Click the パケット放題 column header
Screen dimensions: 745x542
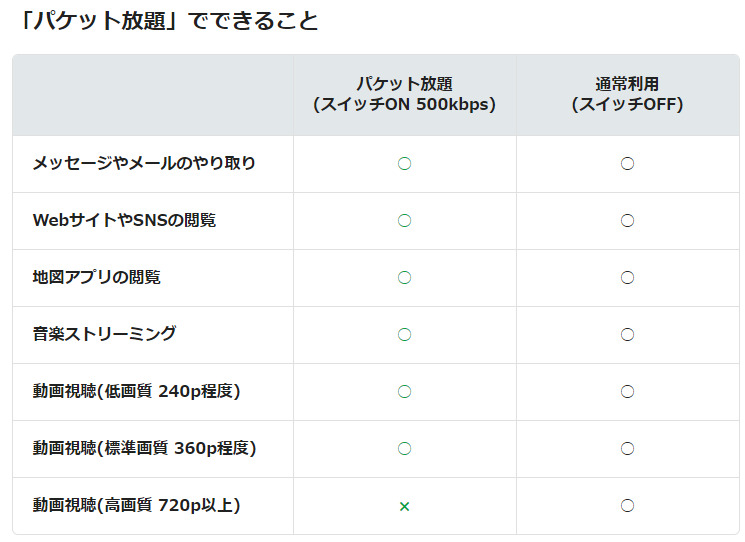(x=404, y=94)
